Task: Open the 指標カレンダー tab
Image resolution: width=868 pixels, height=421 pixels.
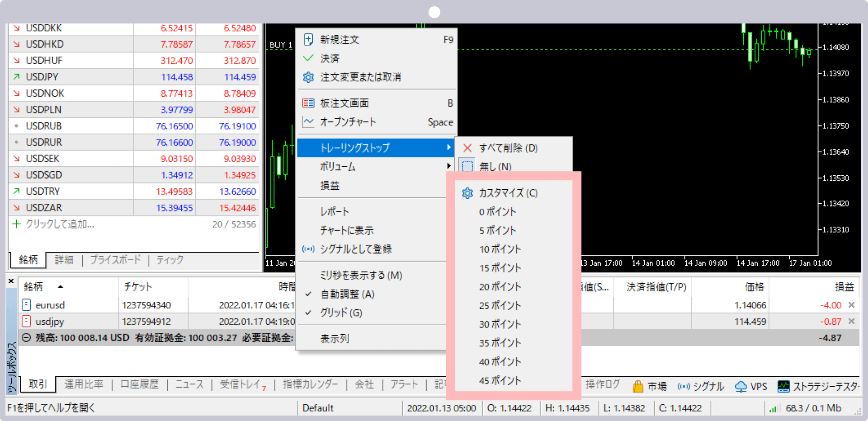Action: click(310, 384)
